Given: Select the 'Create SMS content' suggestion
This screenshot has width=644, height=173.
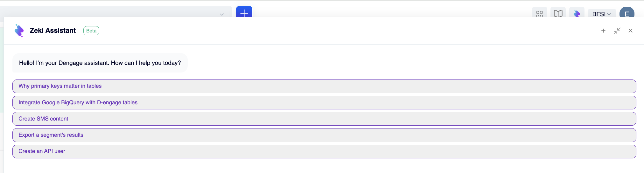Looking at the screenshot, I should pyautogui.click(x=324, y=119).
